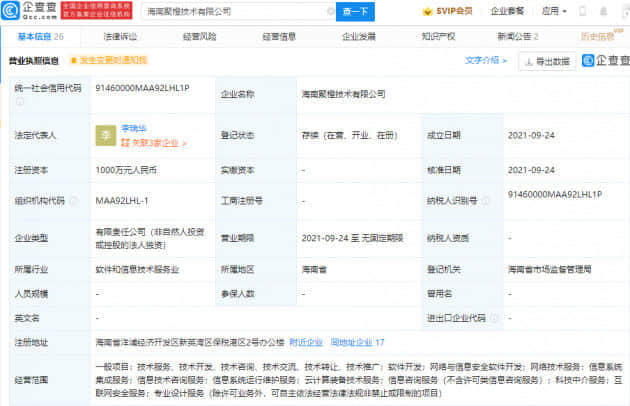This screenshot has height=406, width=630.
Task: Click the 企业类型 value 有限责任公司
Action: tap(150, 238)
